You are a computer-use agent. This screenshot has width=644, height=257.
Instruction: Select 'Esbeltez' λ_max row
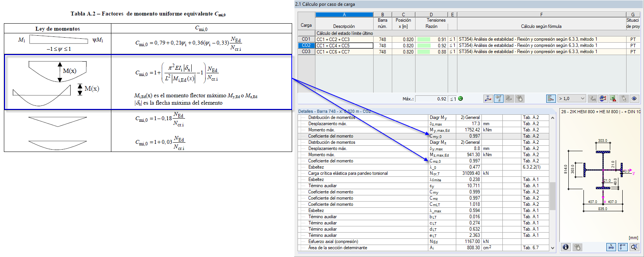click(x=423, y=210)
